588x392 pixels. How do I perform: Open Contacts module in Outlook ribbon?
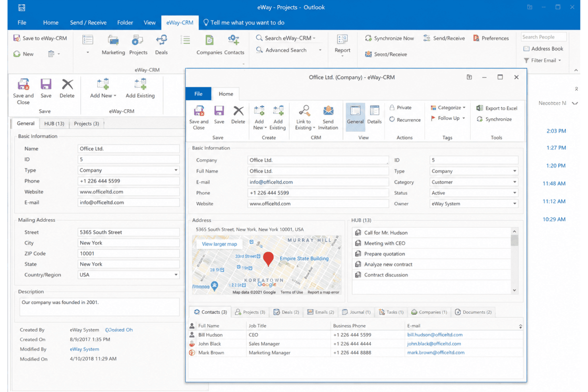click(x=234, y=44)
